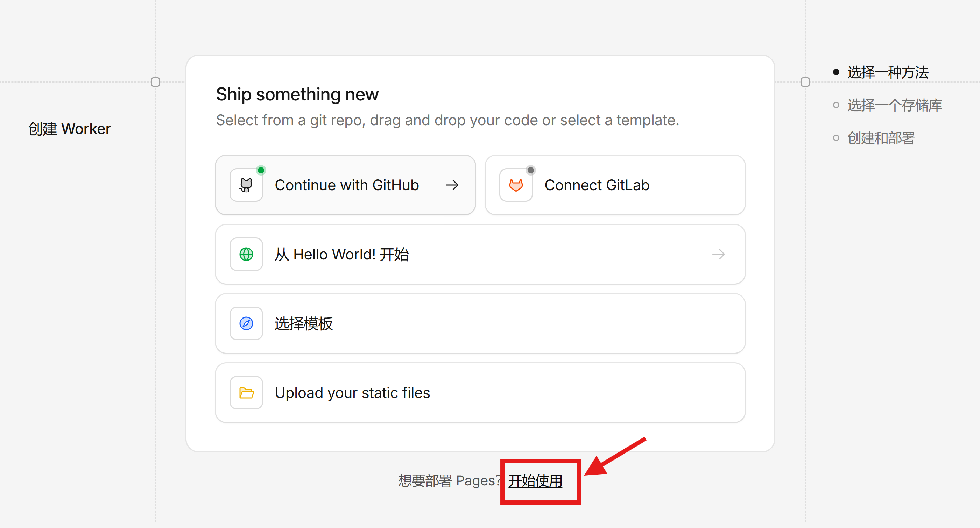Screen dimensions: 980x528
Task: Select the 创建和部署 step
Action: point(881,138)
